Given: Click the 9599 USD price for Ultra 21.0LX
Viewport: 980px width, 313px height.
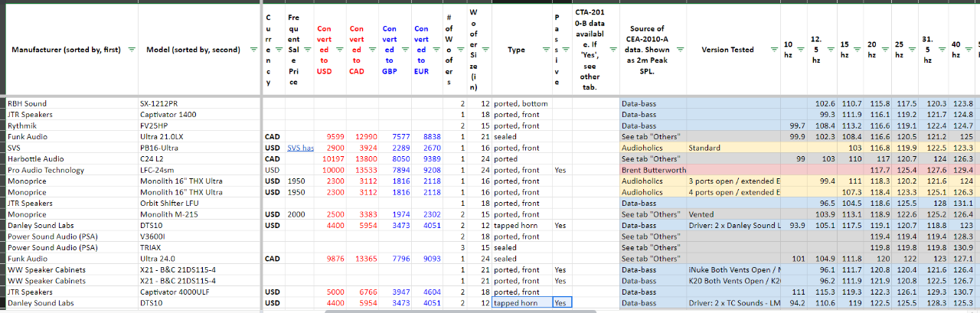Looking at the screenshot, I should pyautogui.click(x=329, y=136).
